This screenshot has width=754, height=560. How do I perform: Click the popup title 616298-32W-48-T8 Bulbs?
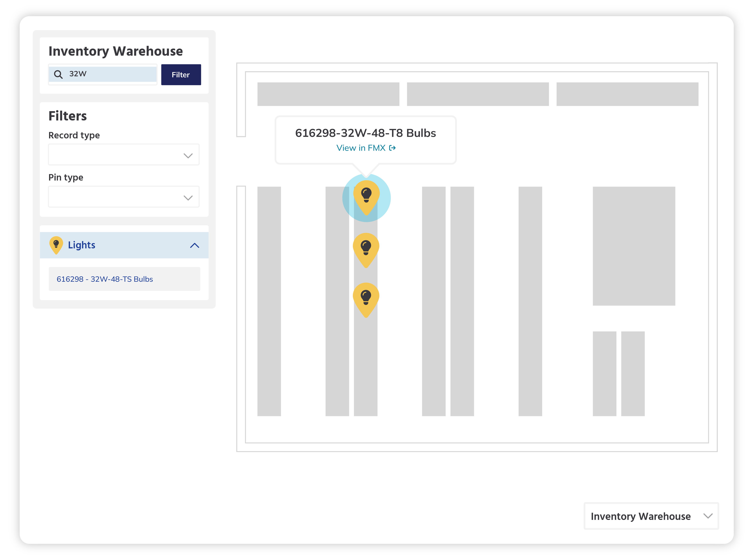pos(365,133)
